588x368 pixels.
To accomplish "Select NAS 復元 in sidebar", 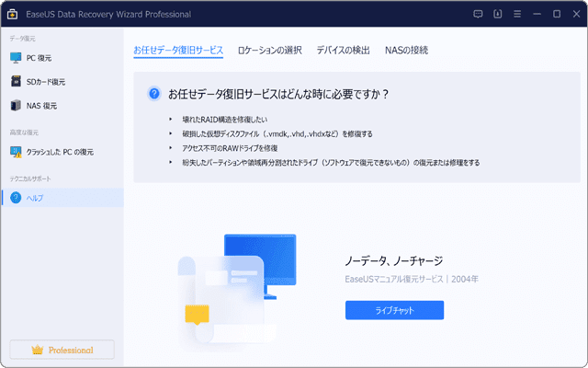I will [62, 106].
